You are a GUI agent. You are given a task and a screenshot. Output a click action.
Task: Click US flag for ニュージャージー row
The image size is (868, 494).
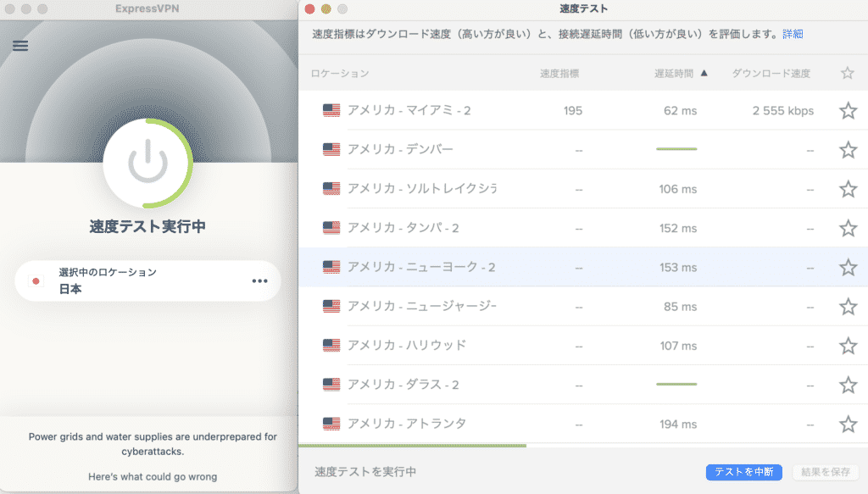331,307
